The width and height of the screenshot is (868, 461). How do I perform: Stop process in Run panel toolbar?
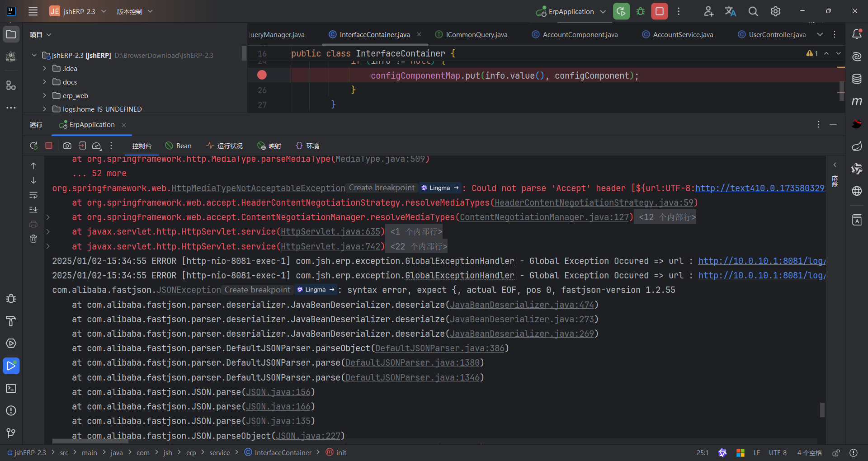[49, 146]
